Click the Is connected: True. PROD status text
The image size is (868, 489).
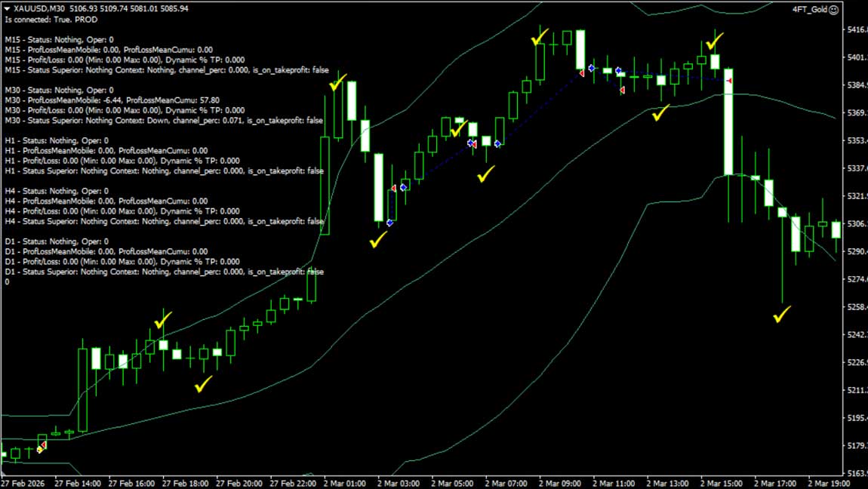click(45, 20)
